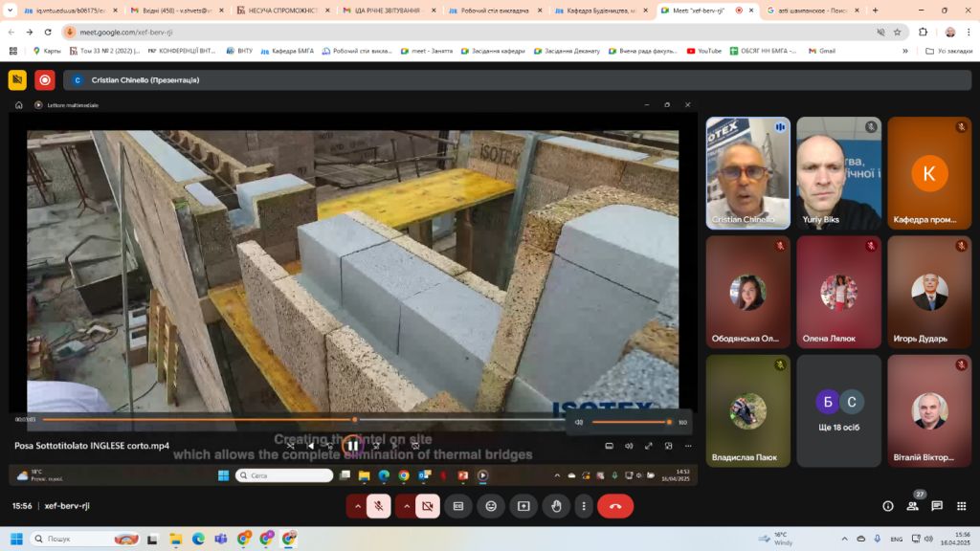Open the activities grid icon
The width and height of the screenshot is (980, 551).
click(961, 506)
